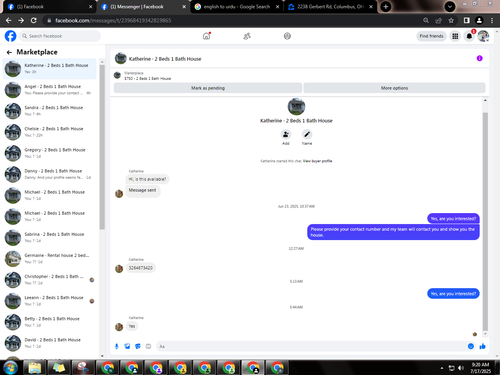The width and height of the screenshot is (500, 375).
Task: Open Leeann - 2 Beds 1 Bath House chat
Action: pyautogui.click(x=49, y=301)
